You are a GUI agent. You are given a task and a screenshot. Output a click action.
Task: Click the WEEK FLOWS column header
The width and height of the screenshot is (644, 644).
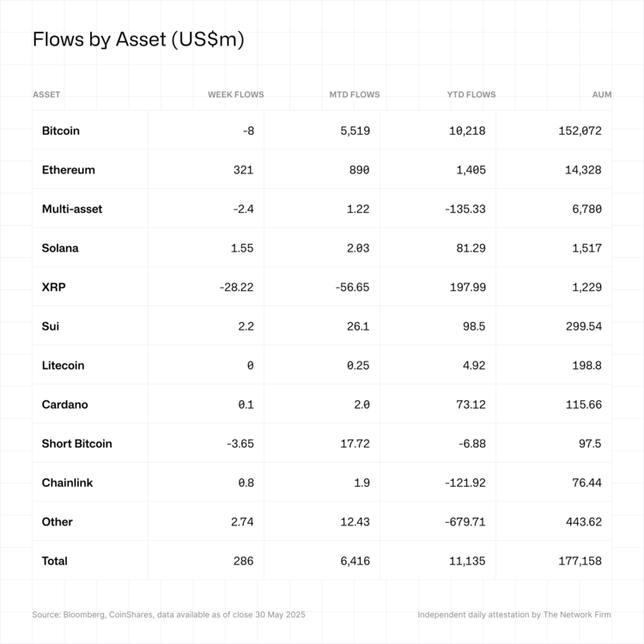pyautogui.click(x=235, y=94)
